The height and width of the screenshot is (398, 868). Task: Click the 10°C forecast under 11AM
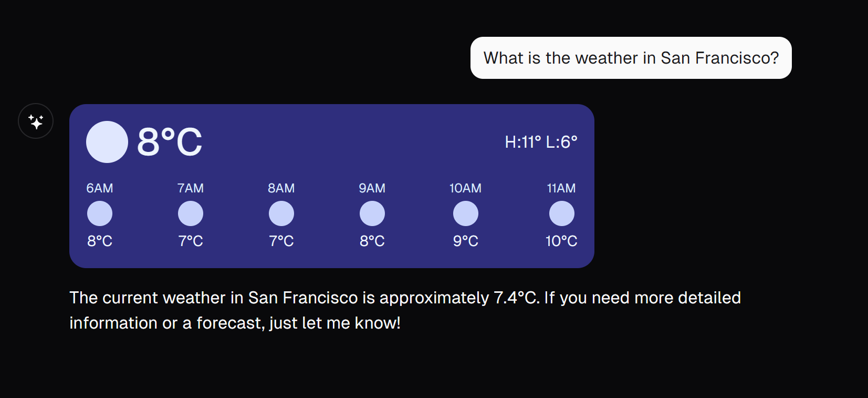561,241
